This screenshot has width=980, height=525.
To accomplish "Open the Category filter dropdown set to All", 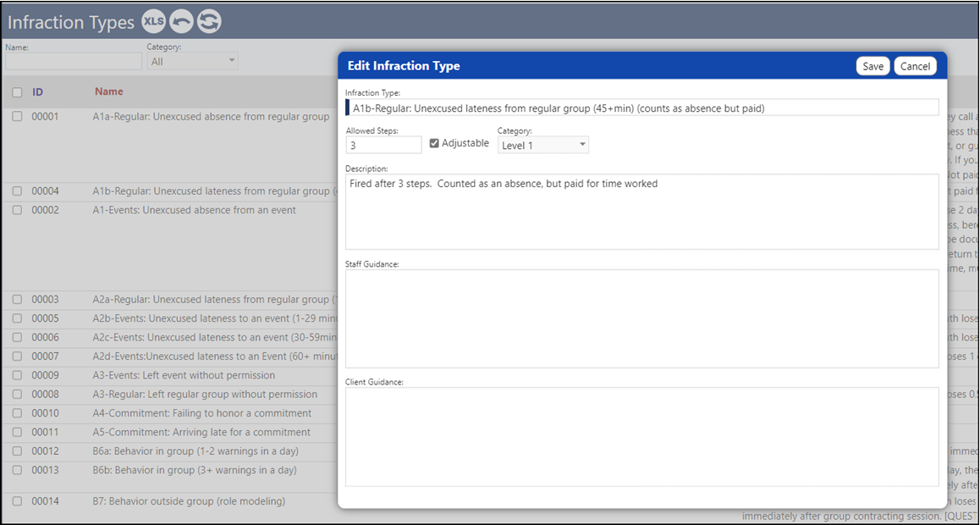I will (x=192, y=61).
